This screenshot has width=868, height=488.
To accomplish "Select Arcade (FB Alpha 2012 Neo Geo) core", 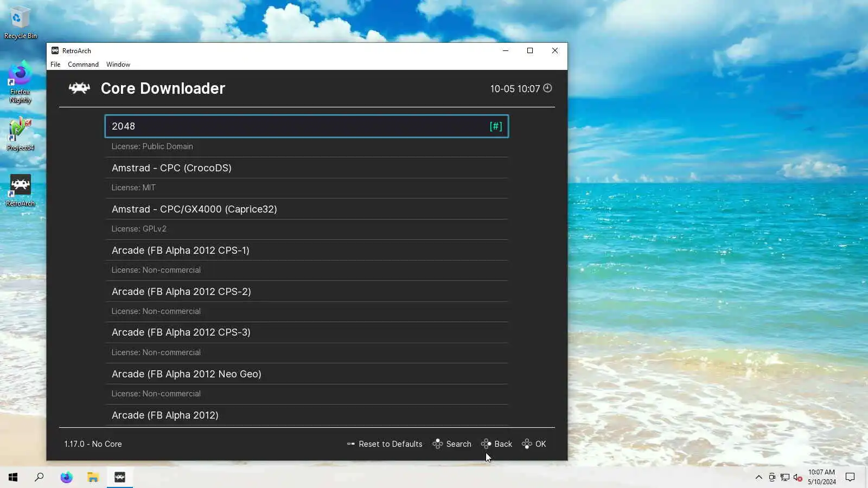I will click(x=307, y=374).
